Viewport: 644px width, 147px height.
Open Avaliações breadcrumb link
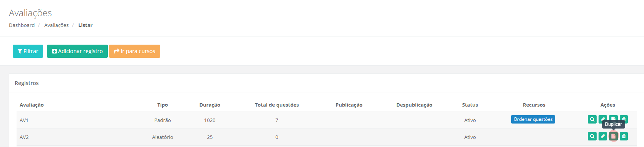56,25
